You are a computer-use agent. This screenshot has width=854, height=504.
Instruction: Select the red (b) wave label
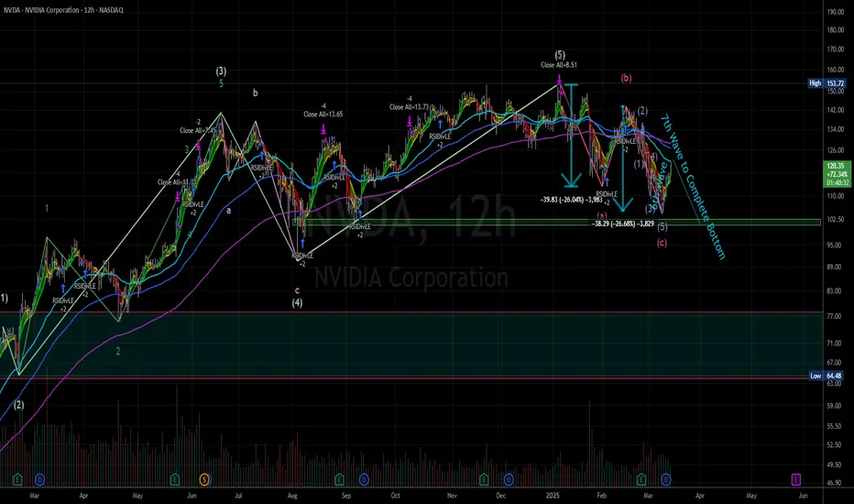tap(627, 78)
